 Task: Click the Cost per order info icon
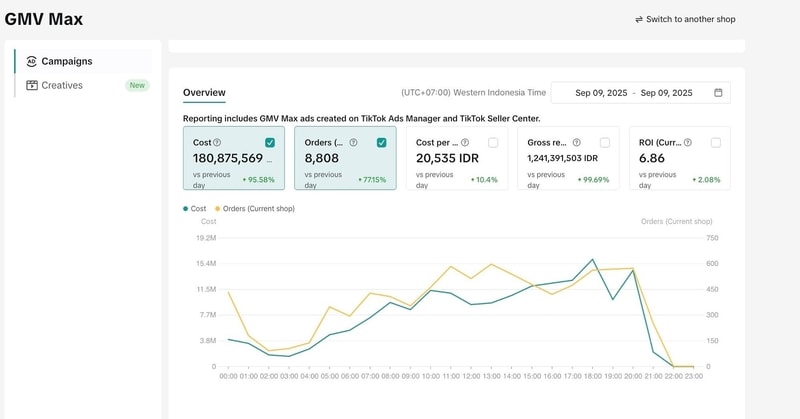465,143
